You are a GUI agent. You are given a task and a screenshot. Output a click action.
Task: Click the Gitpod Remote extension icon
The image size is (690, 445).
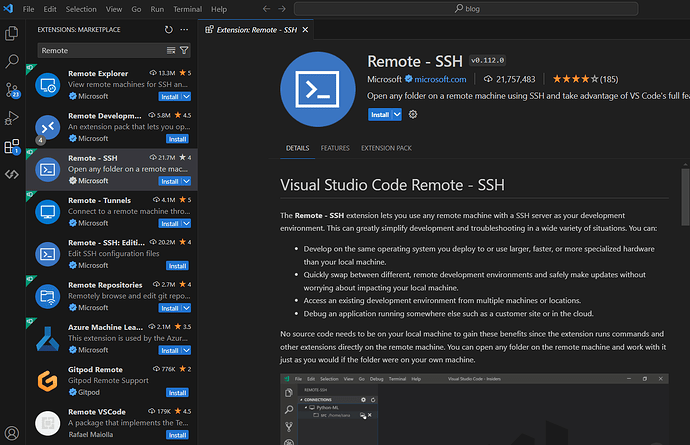[48, 381]
